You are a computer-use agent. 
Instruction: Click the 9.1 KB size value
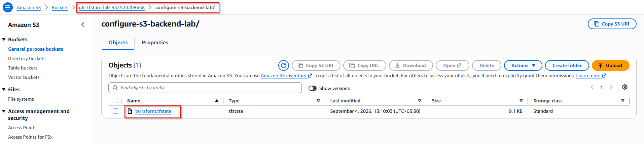point(515,111)
